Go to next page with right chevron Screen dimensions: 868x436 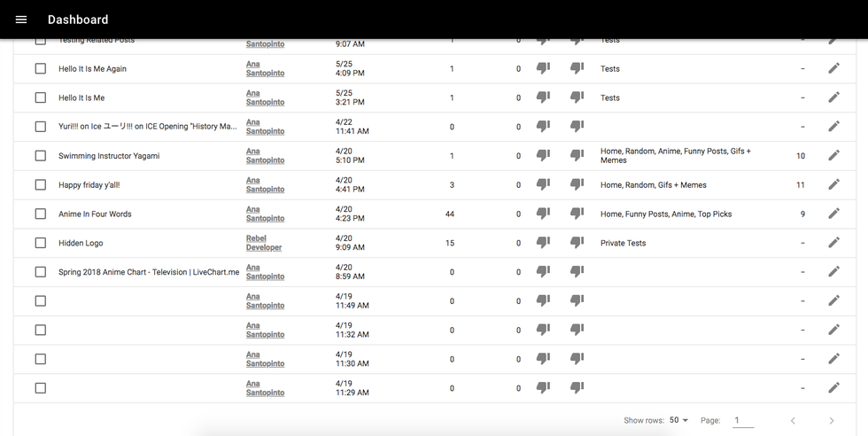click(831, 420)
